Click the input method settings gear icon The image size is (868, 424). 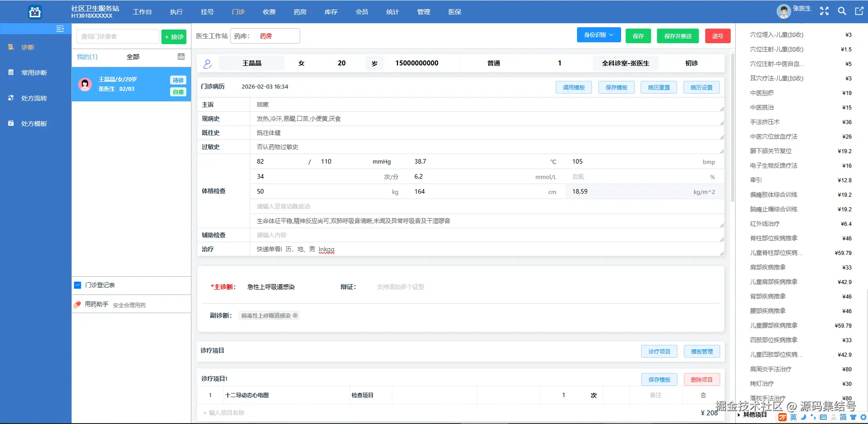click(x=863, y=417)
